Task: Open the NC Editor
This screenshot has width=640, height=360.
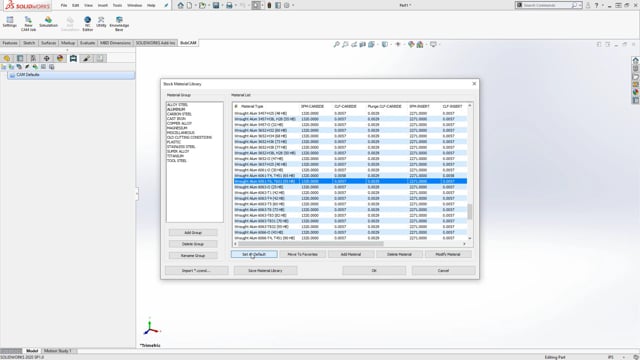Action: coord(87,23)
